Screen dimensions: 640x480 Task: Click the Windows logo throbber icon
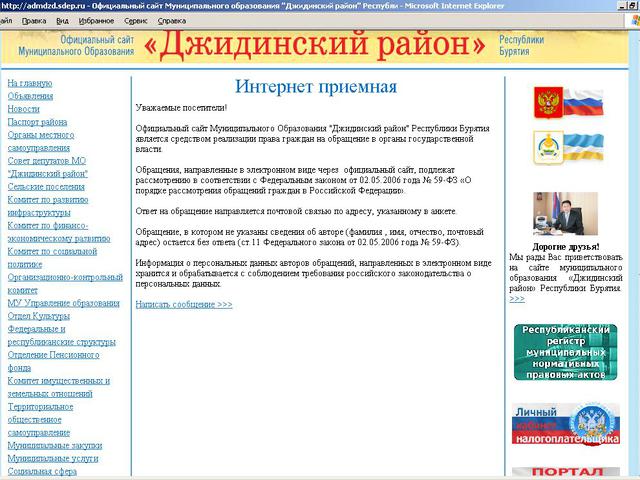coord(634,21)
